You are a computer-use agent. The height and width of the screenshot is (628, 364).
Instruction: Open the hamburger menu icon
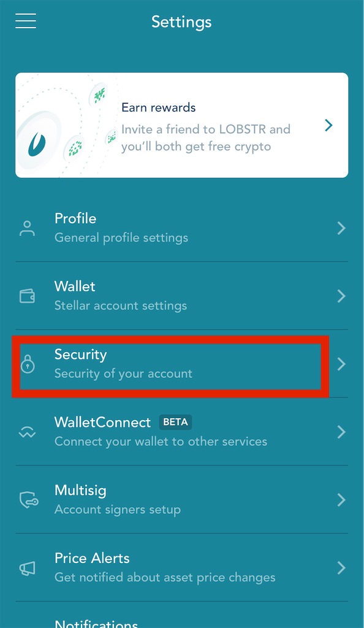(x=26, y=21)
